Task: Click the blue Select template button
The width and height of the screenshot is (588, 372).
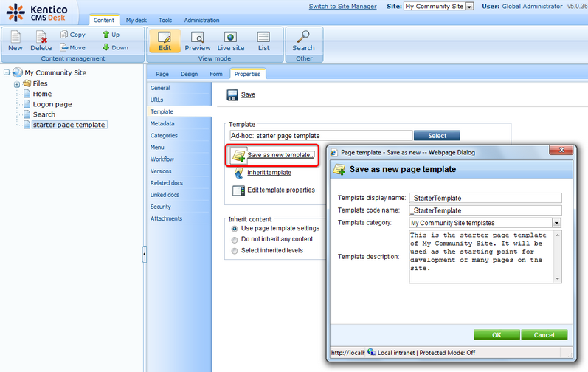Action: (x=437, y=136)
